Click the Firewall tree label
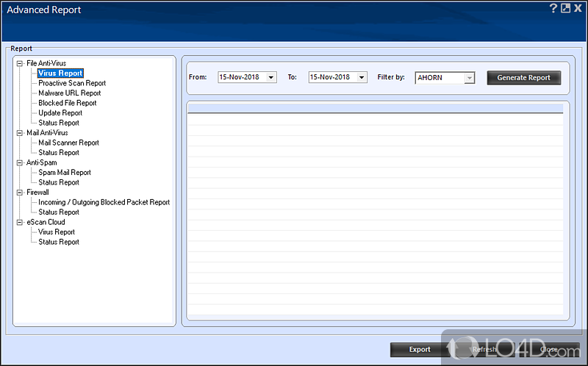588x366 pixels. coord(37,193)
